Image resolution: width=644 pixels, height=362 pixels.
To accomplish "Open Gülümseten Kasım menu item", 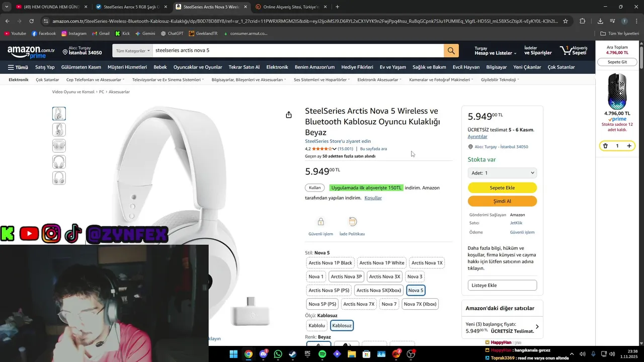I will 81,67.
